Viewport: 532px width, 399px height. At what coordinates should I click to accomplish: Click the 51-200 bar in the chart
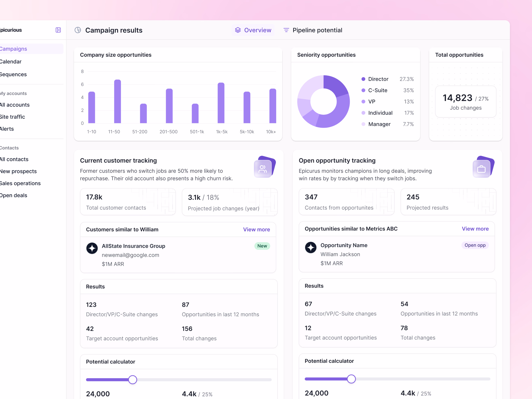[143, 114]
